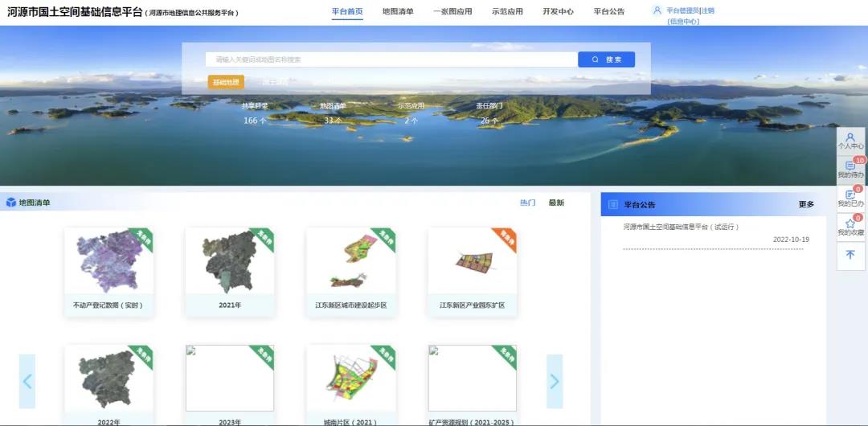Open the 城南片区（2021） map thumbnail
Screen dimensions: 868x426
(351, 379)
